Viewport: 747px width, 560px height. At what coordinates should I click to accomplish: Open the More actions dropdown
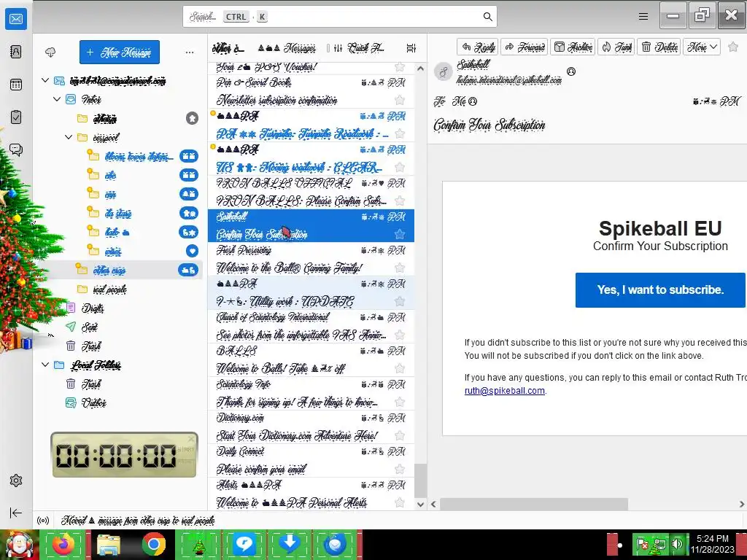[702, 47]
